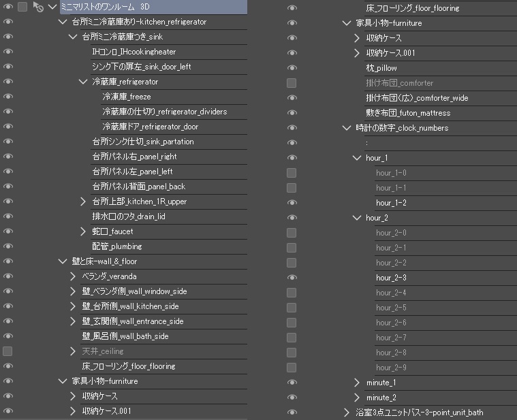Viewport: 517px width, 420px height.
Task: Collapse the hour_1 group
Action: point(358,158)
